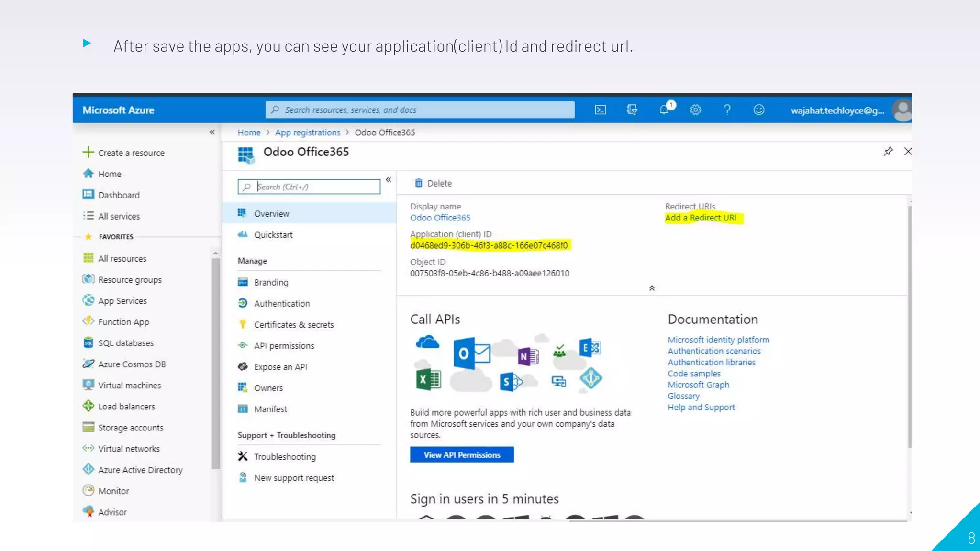Viewport: 980px width, 551px height.
Task: Open the notifications bell
Action: [664, 110]
